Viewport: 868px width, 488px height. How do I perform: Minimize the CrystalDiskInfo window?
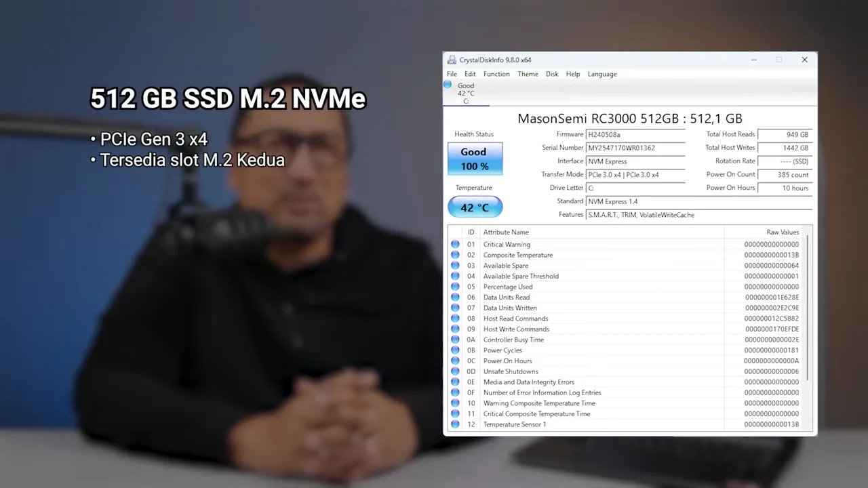(753, 60)
